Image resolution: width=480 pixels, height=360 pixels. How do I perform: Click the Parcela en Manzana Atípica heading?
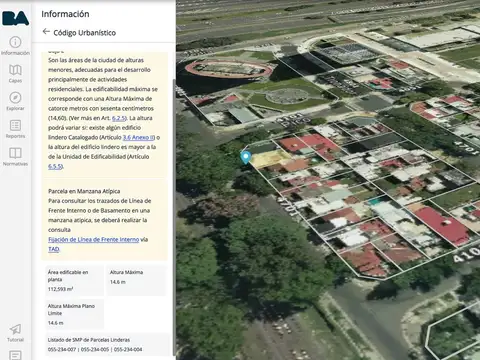point(84,191)
